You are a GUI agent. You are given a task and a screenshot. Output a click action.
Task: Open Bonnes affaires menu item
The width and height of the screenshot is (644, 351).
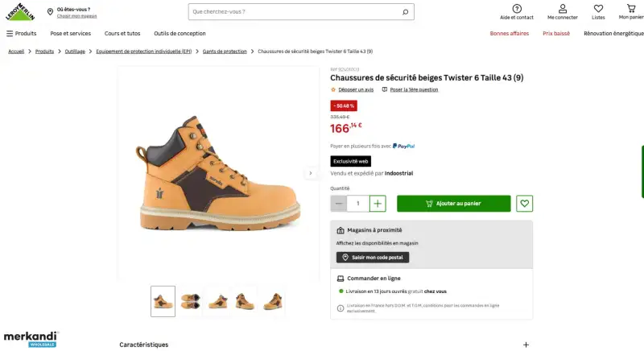click(510, 34)
